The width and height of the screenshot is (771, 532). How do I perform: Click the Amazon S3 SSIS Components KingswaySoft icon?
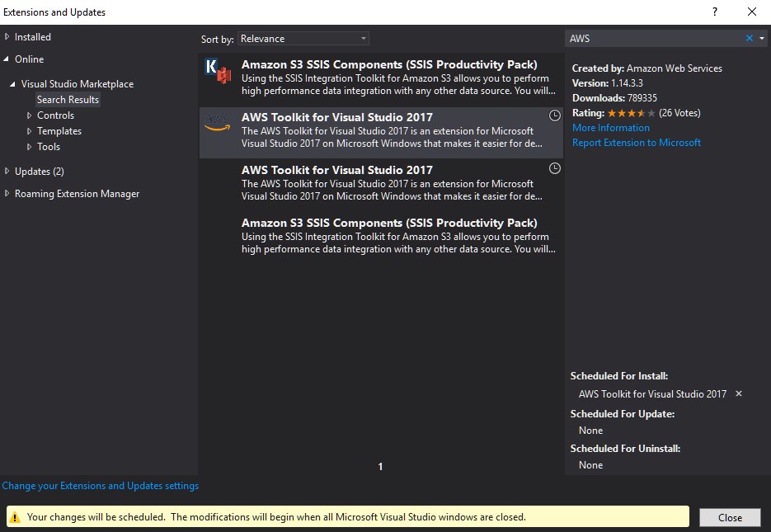tap(218, 72)
